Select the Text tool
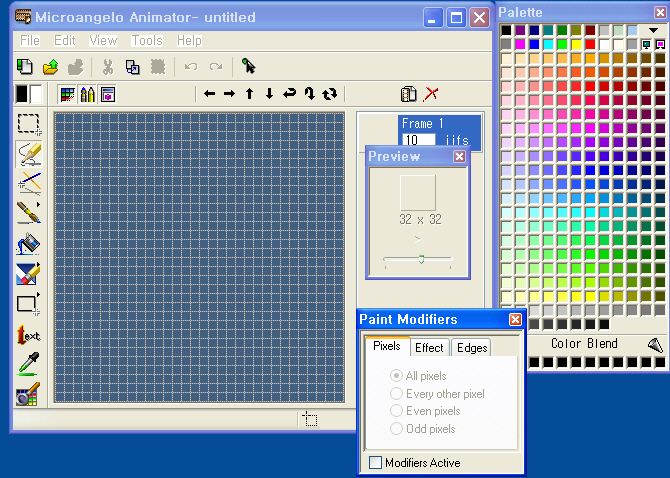This screenshot has width=670, height=478. click(x=28, y=335)
